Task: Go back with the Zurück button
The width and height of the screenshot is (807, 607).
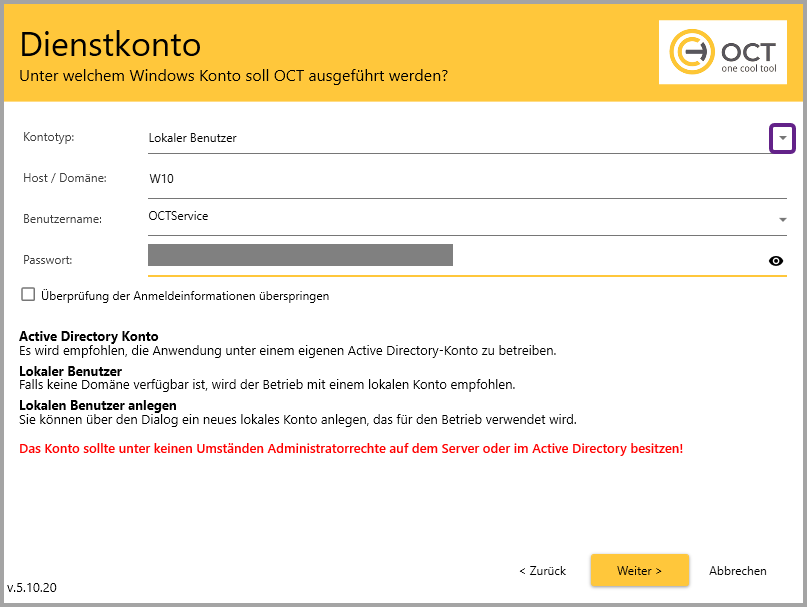Action: point(542,570)
